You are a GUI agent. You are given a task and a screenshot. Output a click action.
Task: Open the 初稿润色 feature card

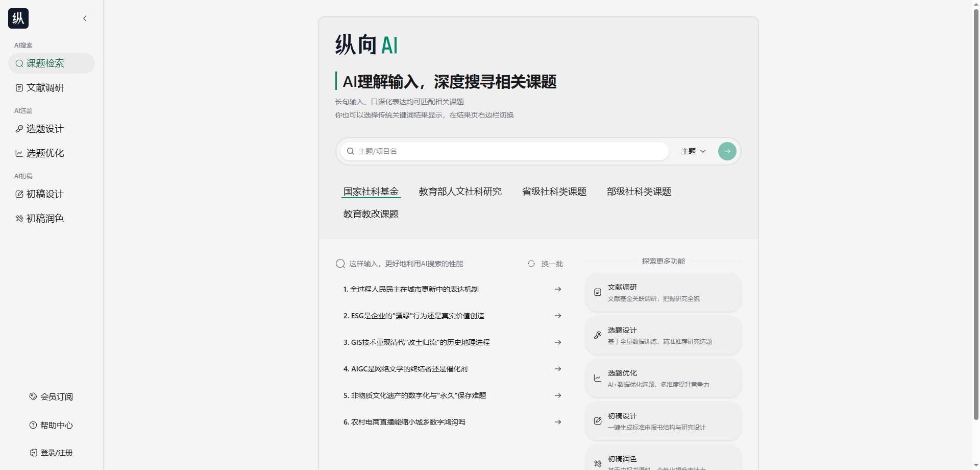click(663, 458)
